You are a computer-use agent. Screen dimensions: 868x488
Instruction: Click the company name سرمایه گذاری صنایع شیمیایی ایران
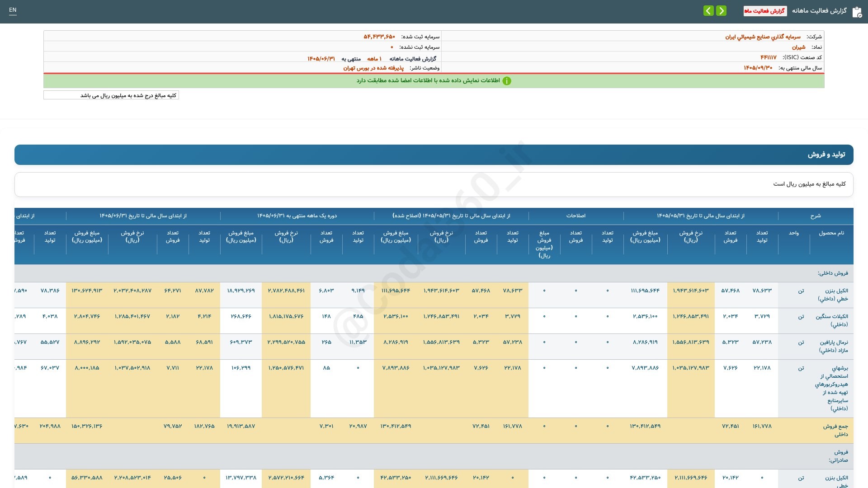[x=763, y=37]
